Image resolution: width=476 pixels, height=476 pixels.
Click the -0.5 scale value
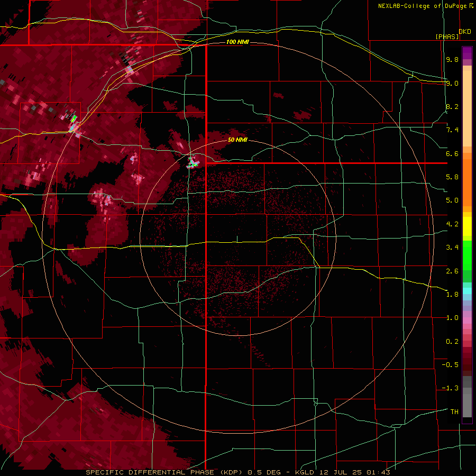450,365
